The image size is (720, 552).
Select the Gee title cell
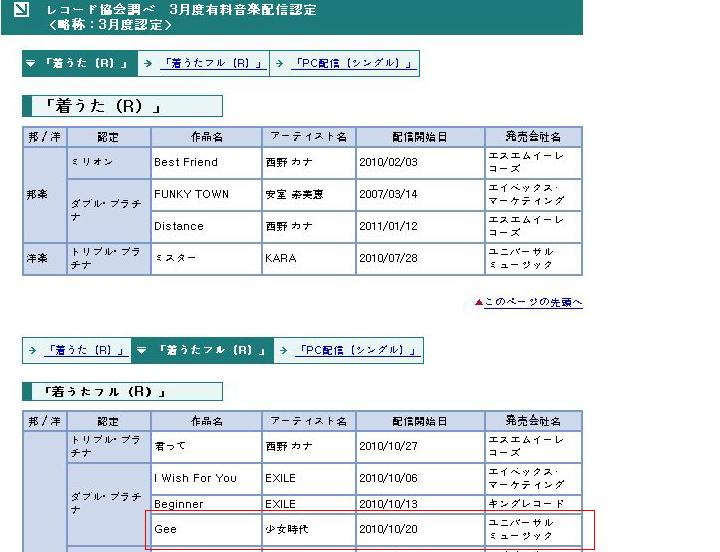pos(206,529)
